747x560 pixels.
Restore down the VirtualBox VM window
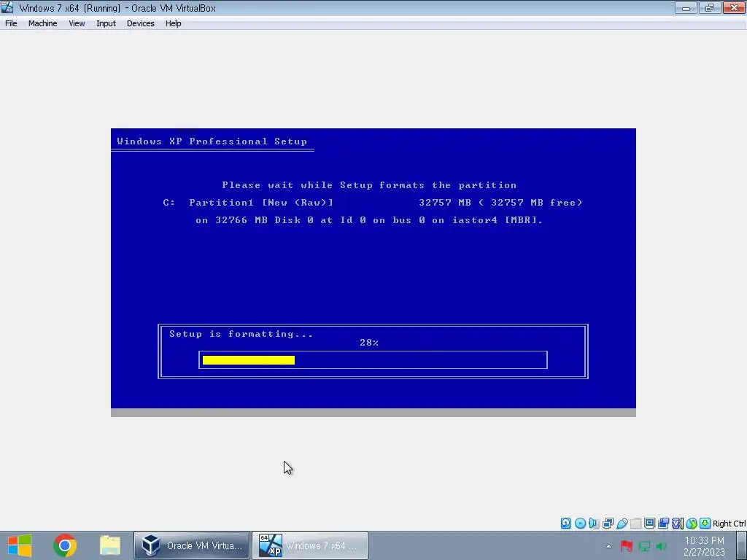click(x=710, y=8)
